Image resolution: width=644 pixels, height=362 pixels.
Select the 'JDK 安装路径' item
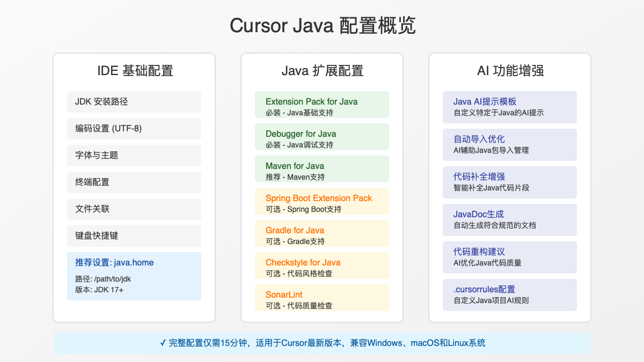tap(134, 102)
